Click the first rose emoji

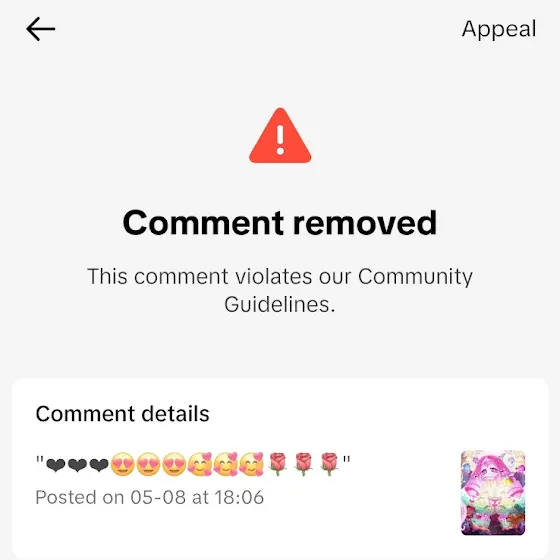278,464
